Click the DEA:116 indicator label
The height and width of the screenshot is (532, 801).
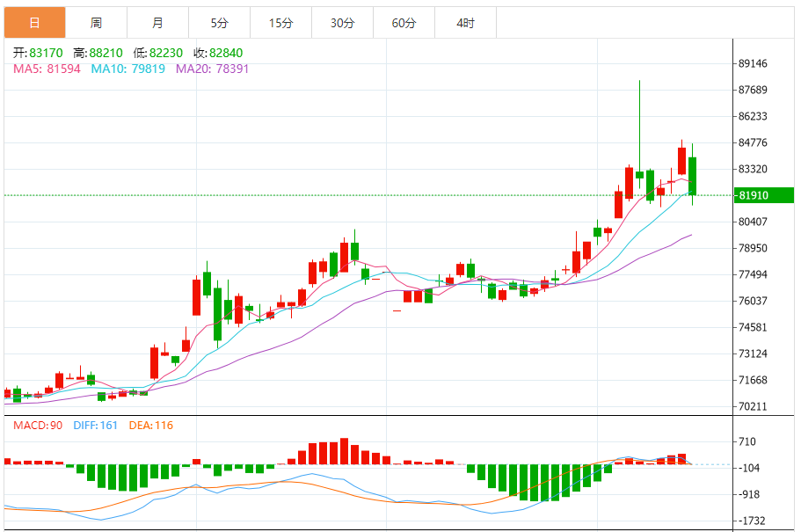pyautogui.click(x=150, y=426)
